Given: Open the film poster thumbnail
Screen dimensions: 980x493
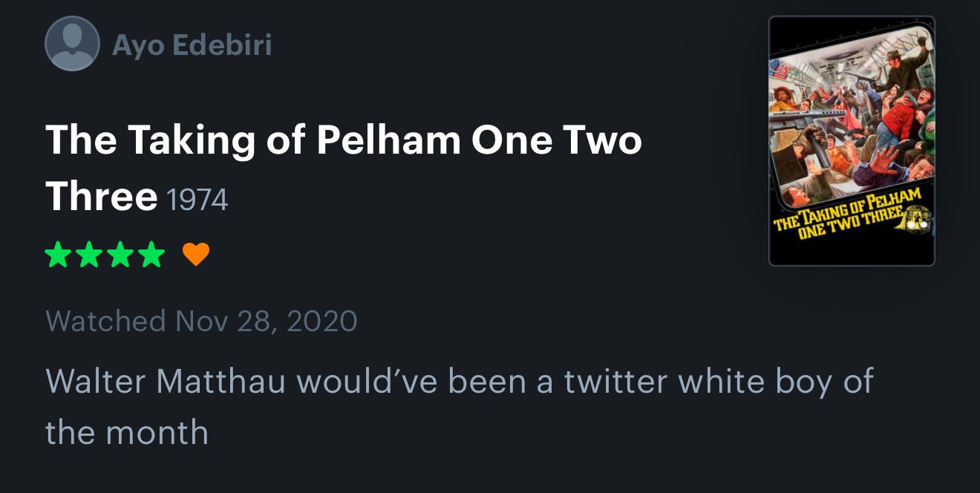Looking at the screenshot, I should [851, 140].
